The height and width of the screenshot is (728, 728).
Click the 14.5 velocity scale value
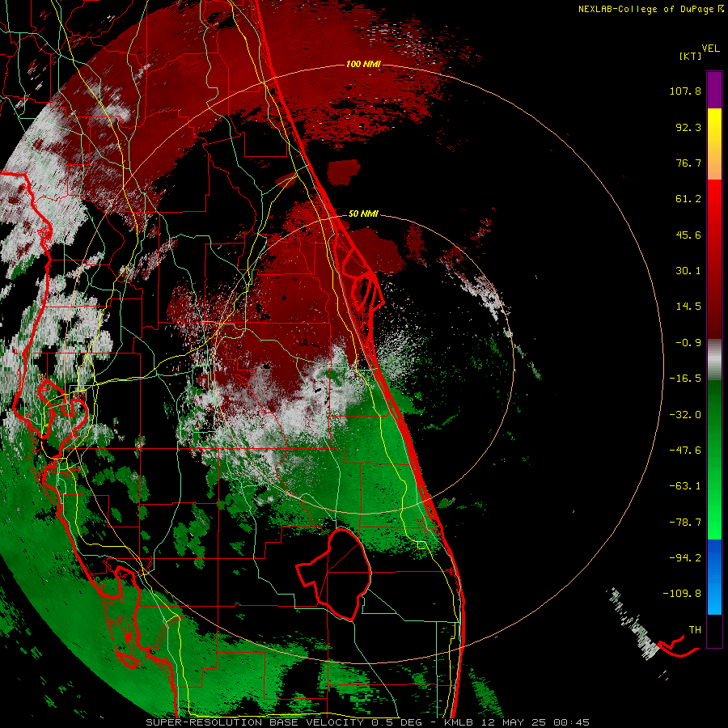(x=688, y=307)
